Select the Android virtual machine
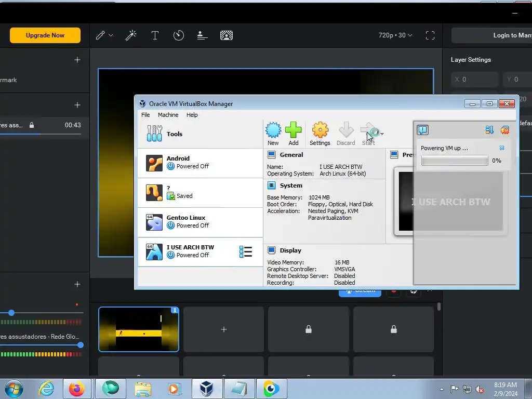532x399 pixels. [x=200, y=163]
